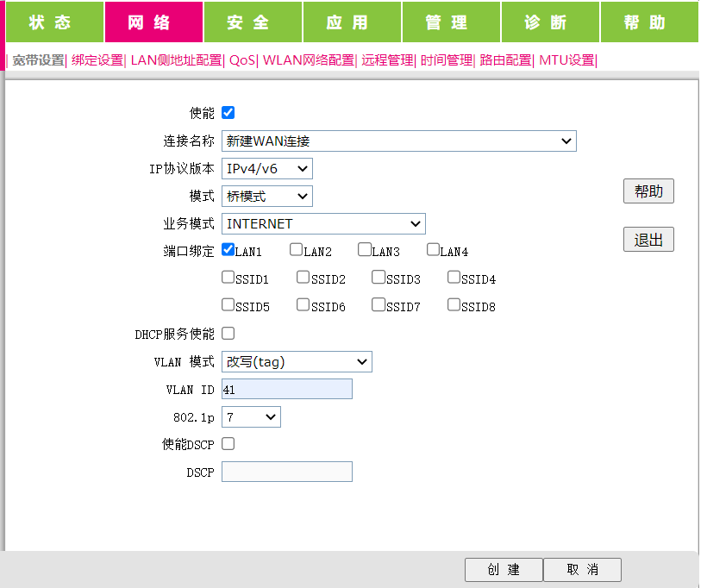The height and width of the screenshot is (588, 707).
Task: Enable the 使能DSCP checkbox
Action: [x=228, y=444]
